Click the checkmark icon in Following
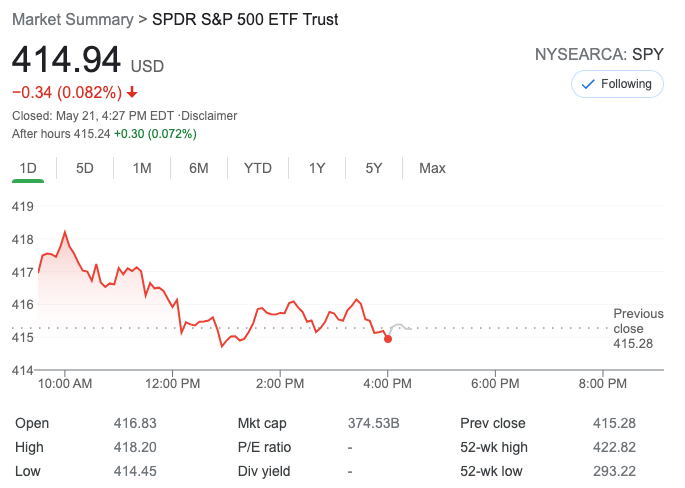Screen dimensions: 685x488 pyautogui.click(x=587, y=85)
